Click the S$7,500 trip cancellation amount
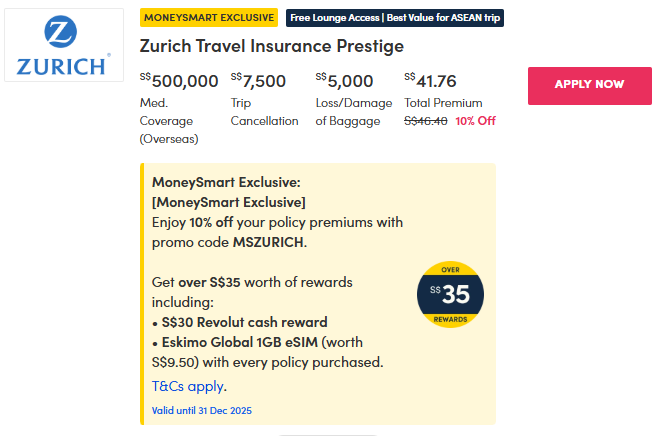 pyautogui.click(x=258, y=81)
